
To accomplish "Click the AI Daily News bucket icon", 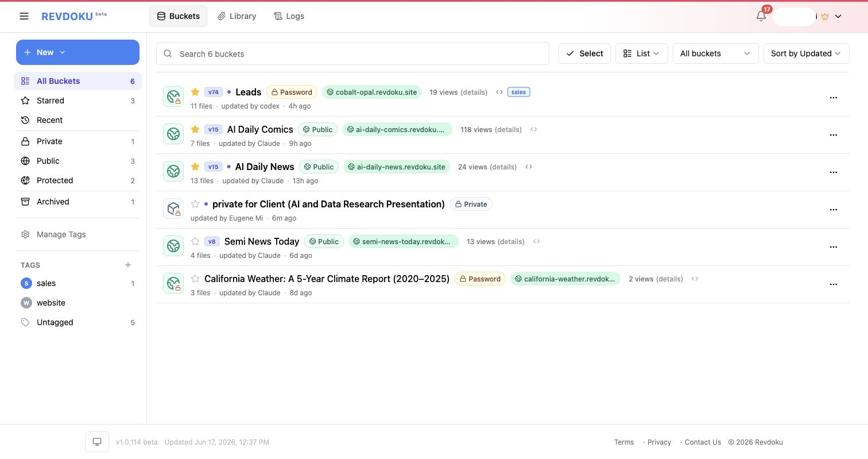I will 173,171.
